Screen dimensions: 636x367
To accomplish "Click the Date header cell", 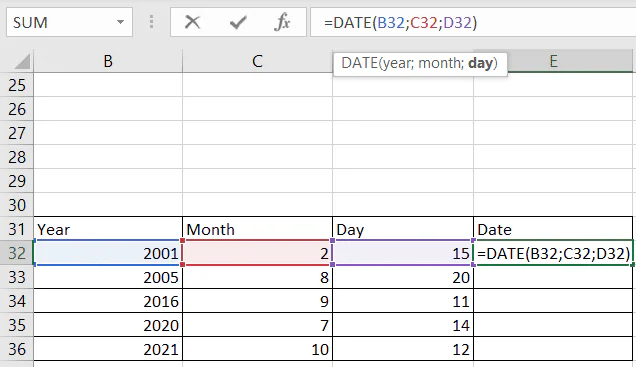I will [553, 229].
